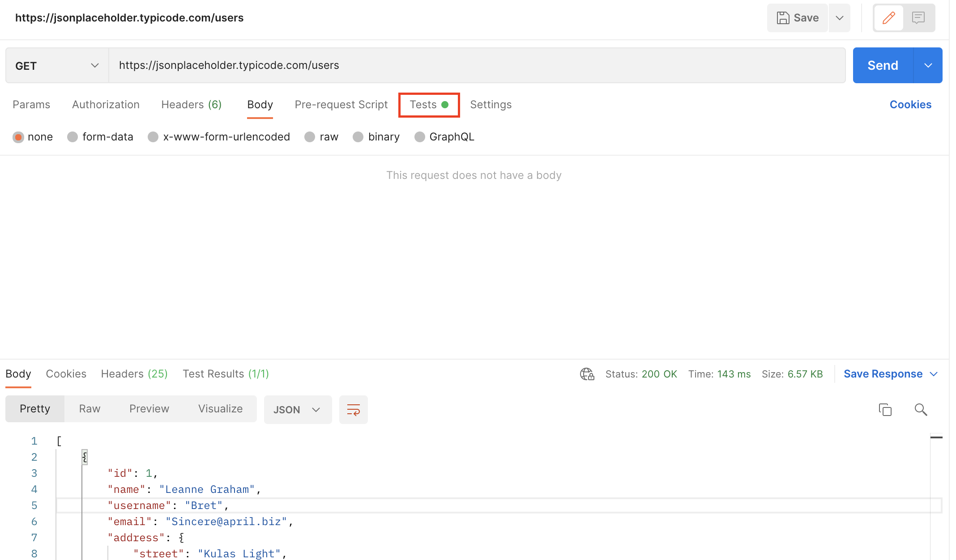Search the response with the magnifier icon
The width and height of the screenshot is (956, 560).
click(x=921, y=410)
